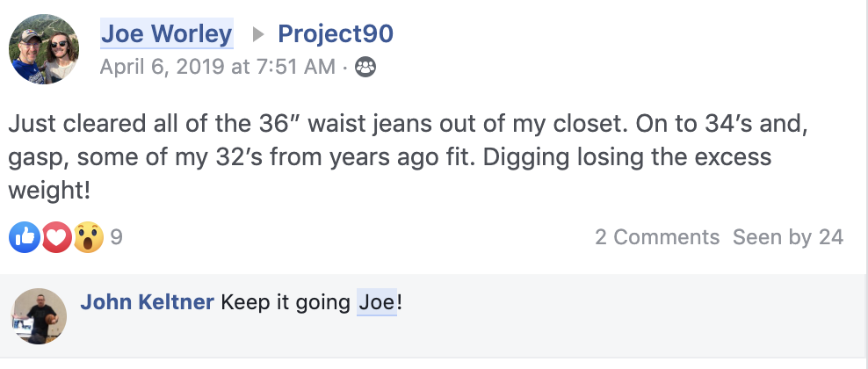View the Seen by 24 list
Image resolution: width=868 pixels, height=369 pixels.
click(788, 236)
